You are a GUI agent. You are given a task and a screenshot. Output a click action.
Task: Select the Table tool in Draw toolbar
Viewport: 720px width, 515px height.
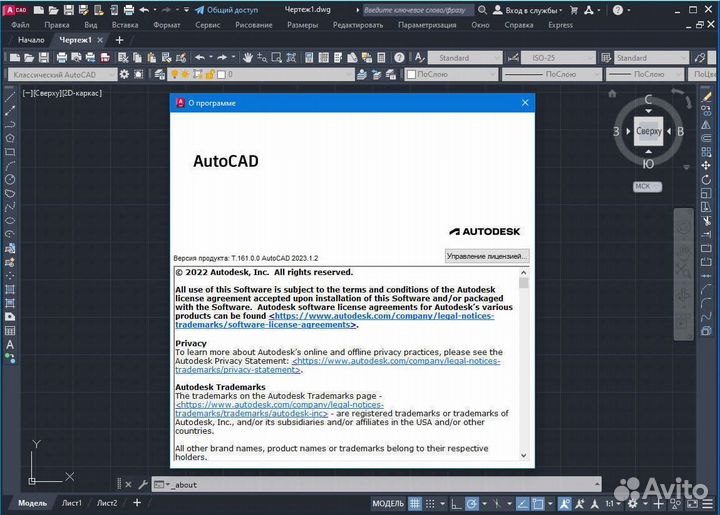(10, 330)
